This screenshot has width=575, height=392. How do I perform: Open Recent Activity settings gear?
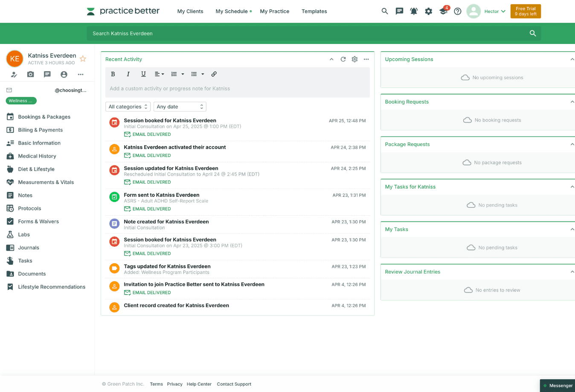tap(354, 59)
